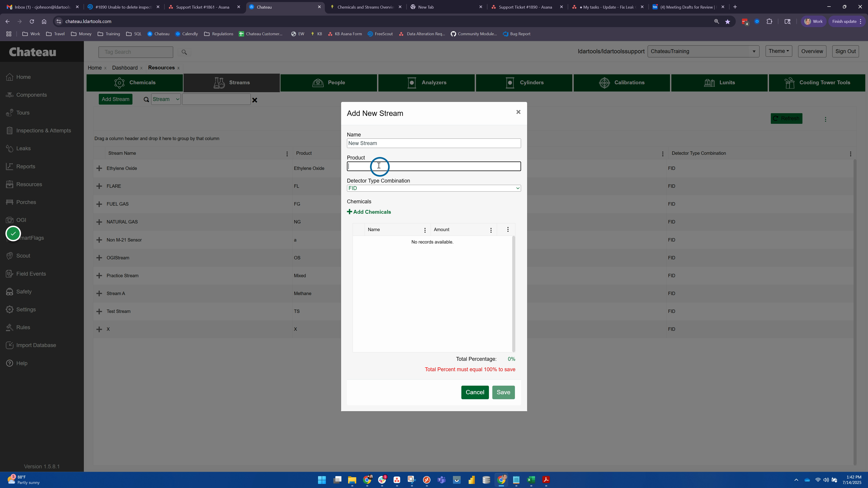Switch to the Chemicals resource tab
The height and width of the screenshot is (488, 868).
(x=135, y=83)
